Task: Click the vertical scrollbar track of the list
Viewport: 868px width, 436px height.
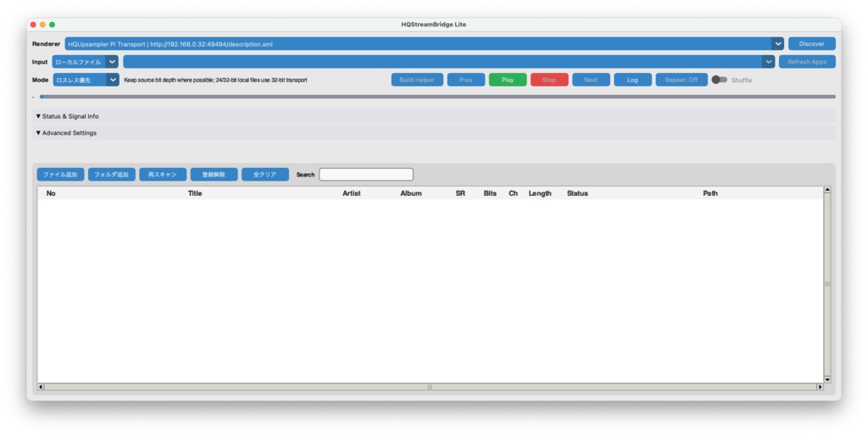Action: 827,285
